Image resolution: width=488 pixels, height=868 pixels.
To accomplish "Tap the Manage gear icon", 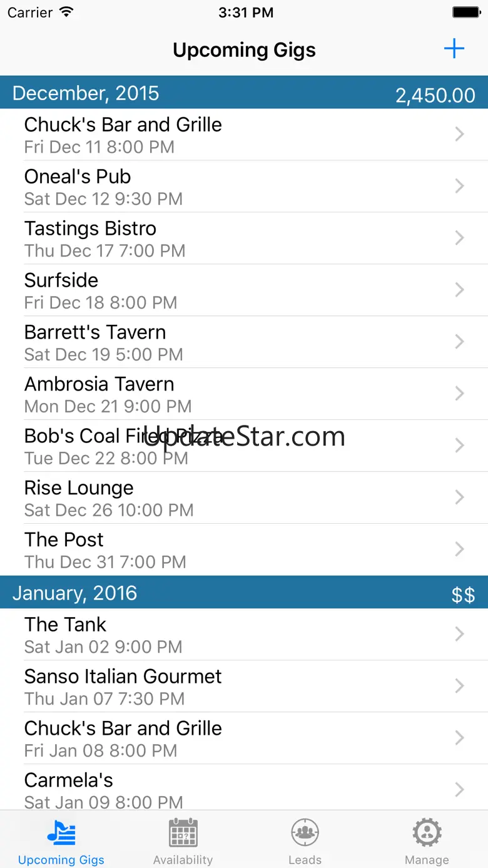I will tap(427, 833).
